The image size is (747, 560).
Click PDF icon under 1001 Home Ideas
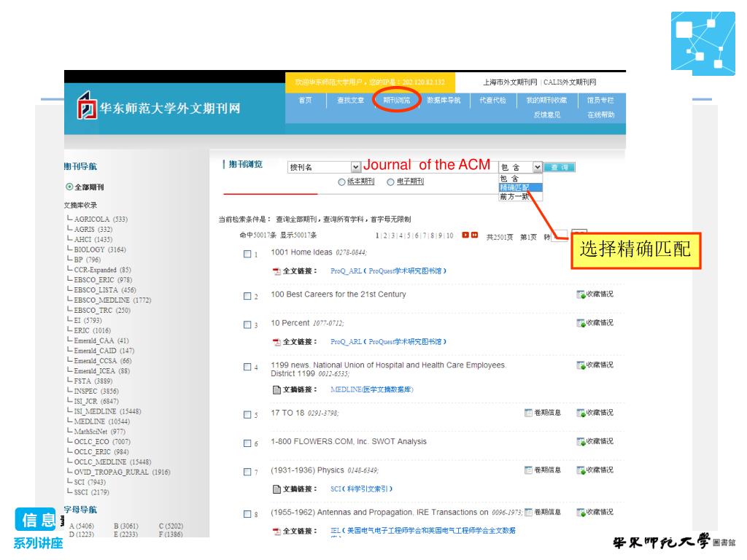[276, 271]
